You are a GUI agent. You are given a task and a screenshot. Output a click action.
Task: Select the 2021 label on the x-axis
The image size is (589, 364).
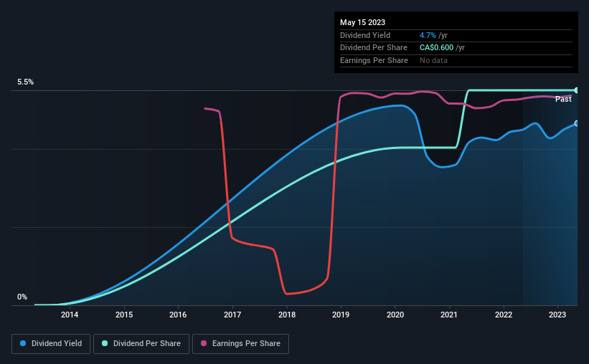pos(449,315)
